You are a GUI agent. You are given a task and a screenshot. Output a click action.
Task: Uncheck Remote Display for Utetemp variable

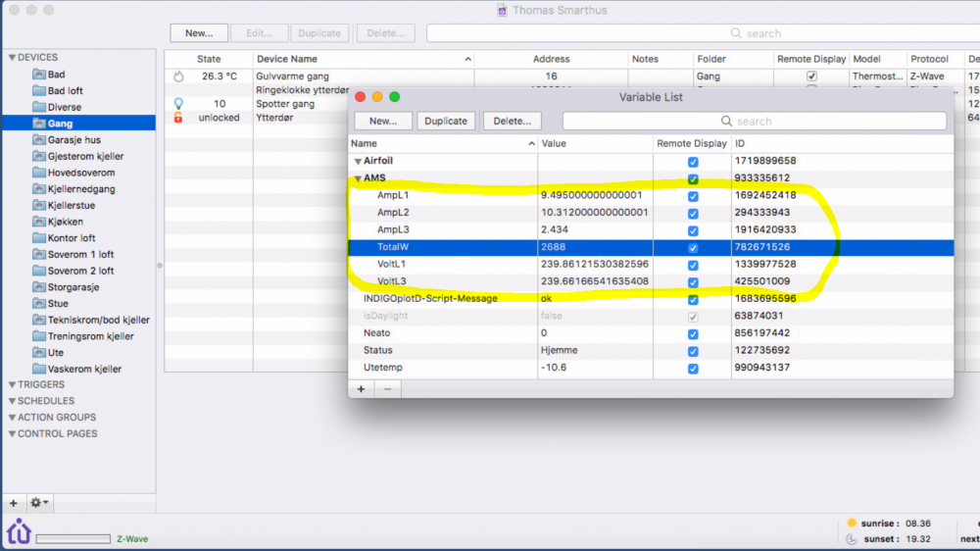(693, 368)
